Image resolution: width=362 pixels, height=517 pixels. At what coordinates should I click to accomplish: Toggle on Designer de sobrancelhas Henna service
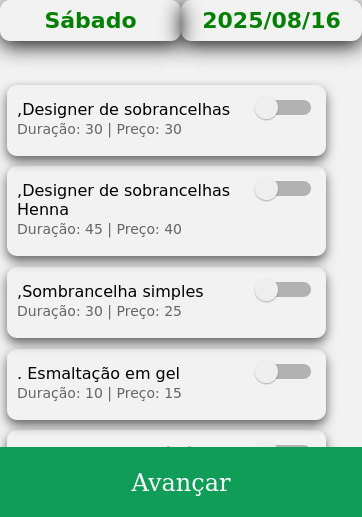tap(283, 189)
